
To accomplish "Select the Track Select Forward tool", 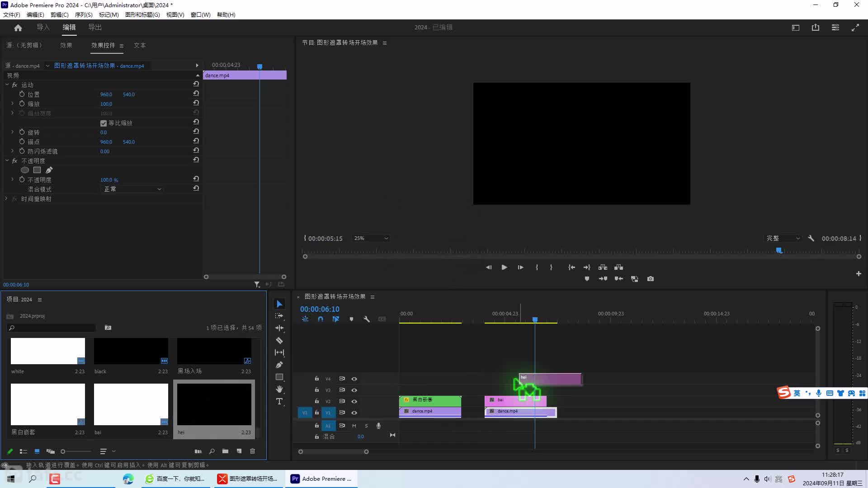I will pos(279,316).
